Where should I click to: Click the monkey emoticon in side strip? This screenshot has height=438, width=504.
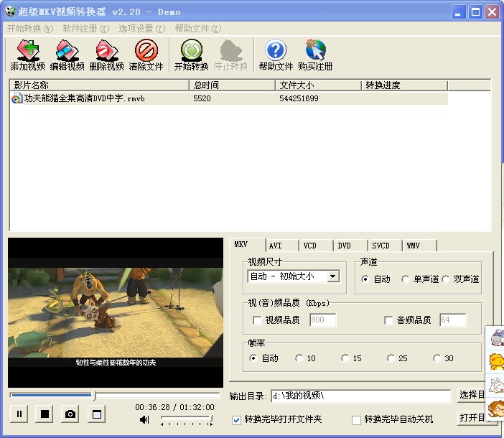(x=497, y=409)
